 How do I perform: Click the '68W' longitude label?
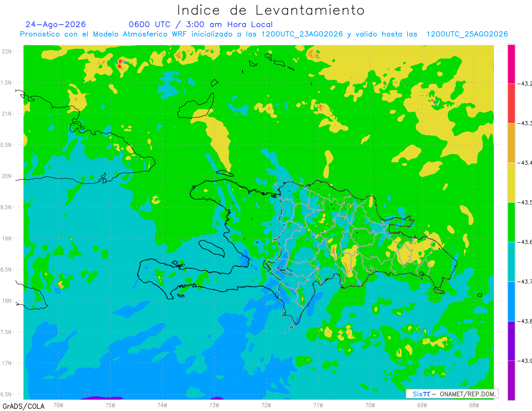coord(474,405)
